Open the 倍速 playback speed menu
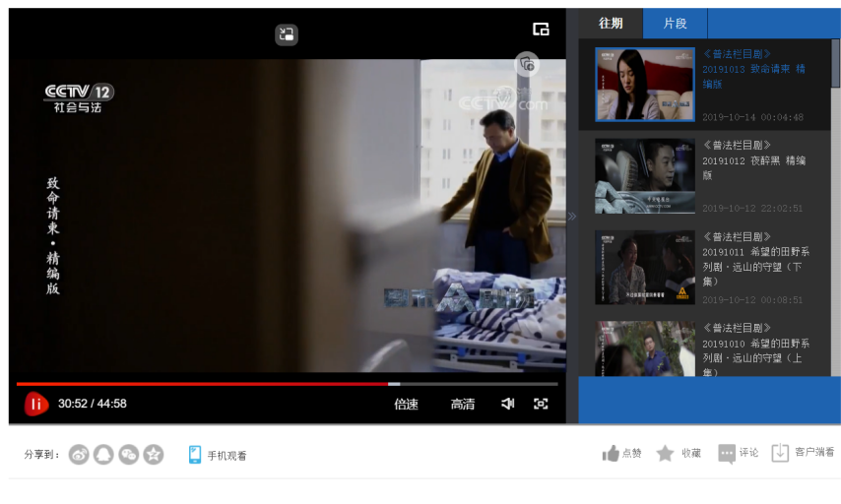This screenshot has height=504, width=841. pyautogui.click(x=406, y=404)
